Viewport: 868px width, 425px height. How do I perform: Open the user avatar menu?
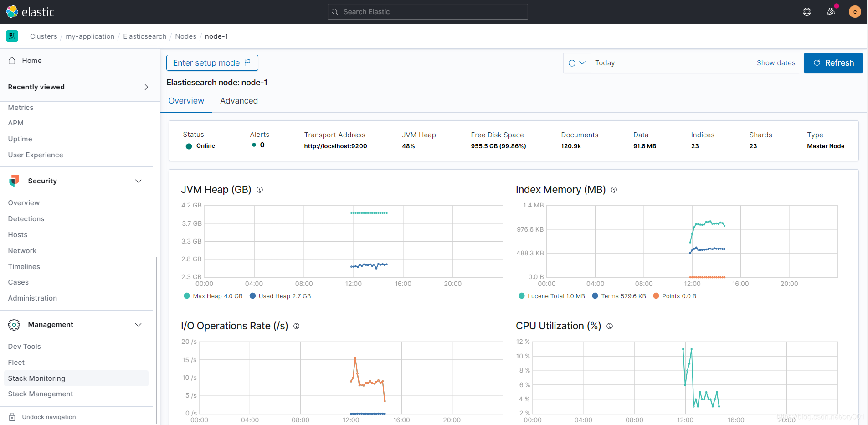tap(855, 12)
